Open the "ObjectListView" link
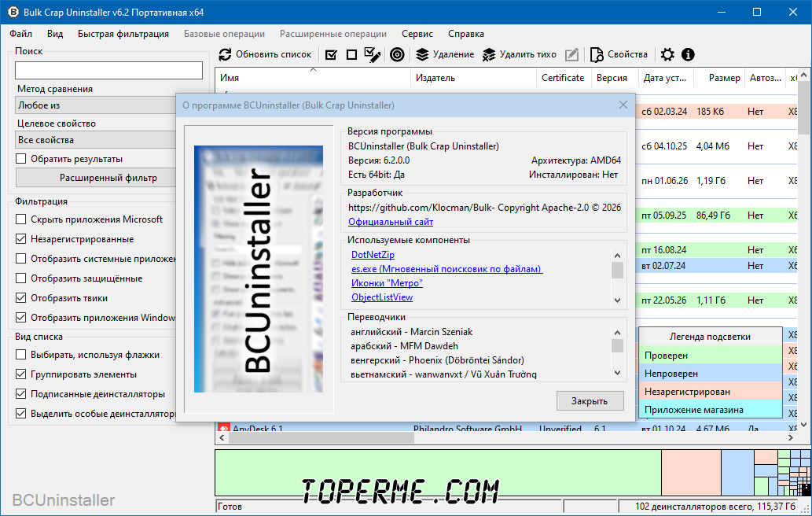812x516 pixels. (382, 297)
